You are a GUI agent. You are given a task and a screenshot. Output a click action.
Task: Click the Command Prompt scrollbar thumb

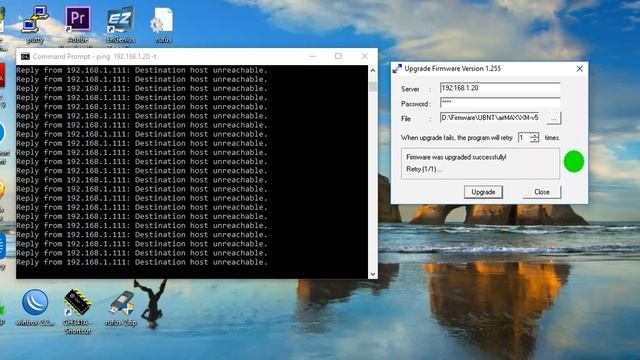point(373,87)
